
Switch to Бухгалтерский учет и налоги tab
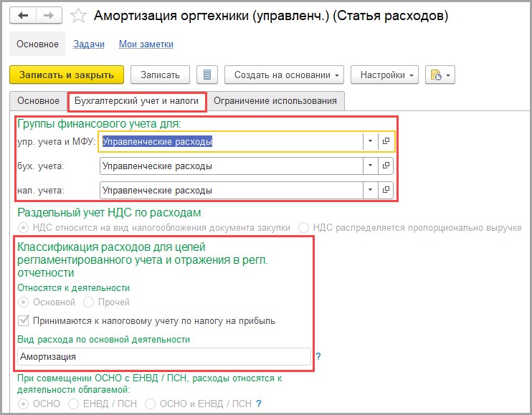tap(137, 100)
